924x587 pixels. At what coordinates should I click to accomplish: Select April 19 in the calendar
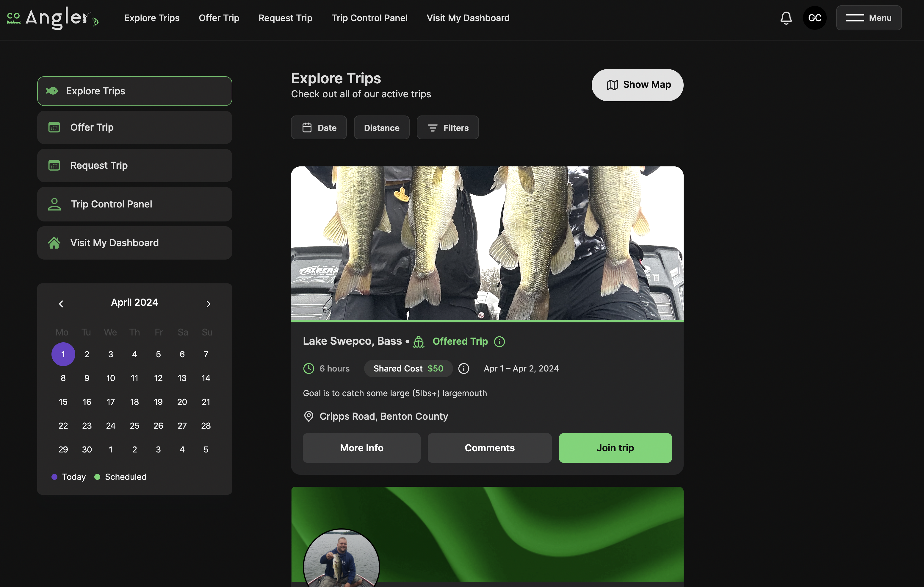[159, 402]
